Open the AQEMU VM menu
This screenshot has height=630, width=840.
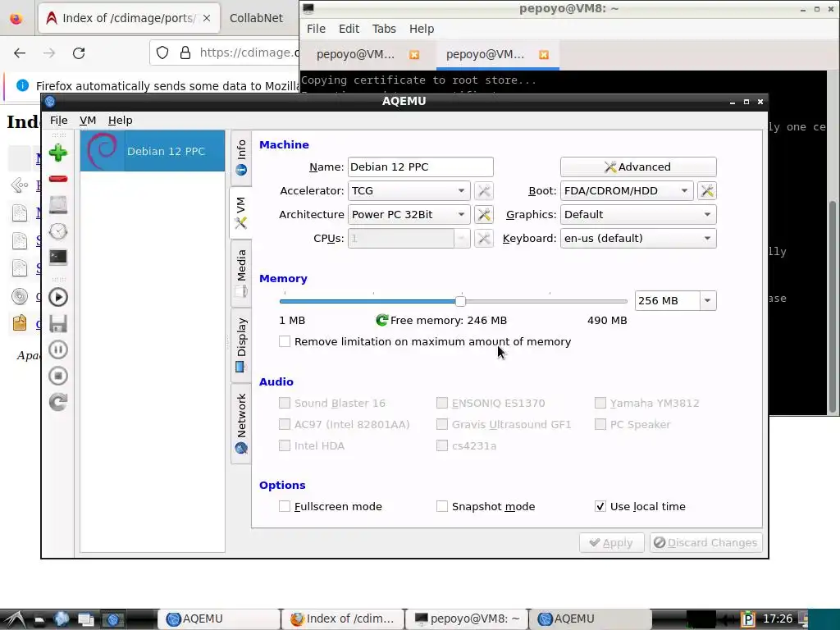(x=87, y=121)
